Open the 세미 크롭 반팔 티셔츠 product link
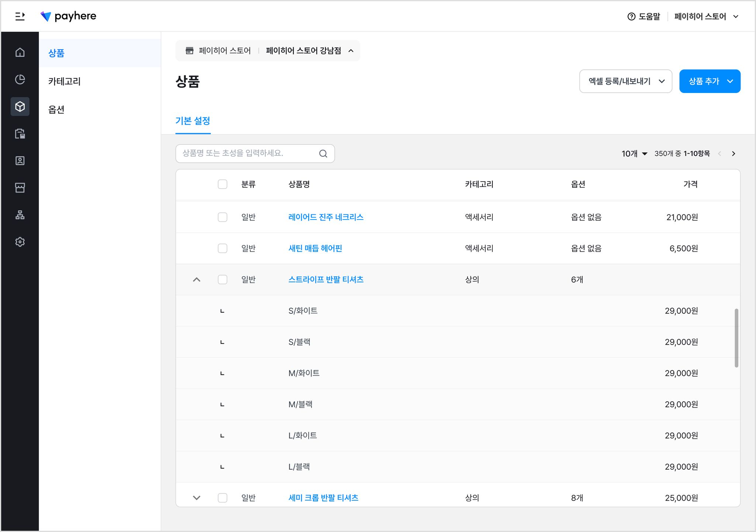The height and width of the screenshot is (532, 756). 323,498
